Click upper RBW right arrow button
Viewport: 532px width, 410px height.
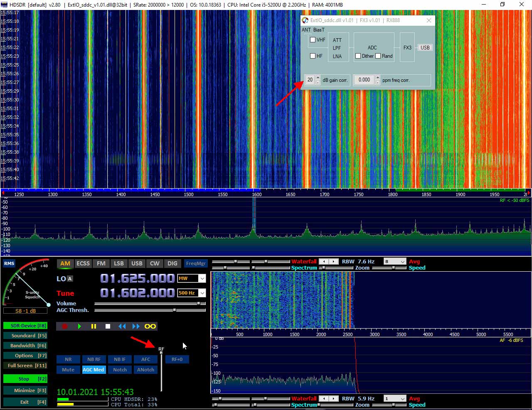(x=334, y=262)
